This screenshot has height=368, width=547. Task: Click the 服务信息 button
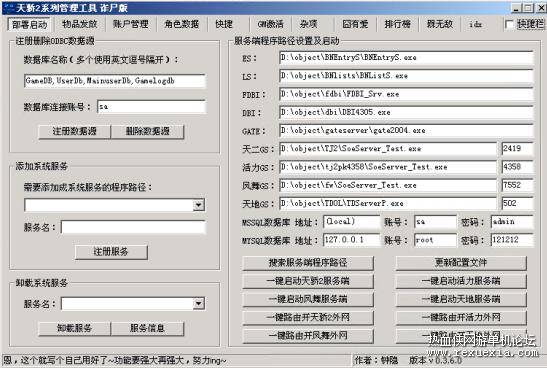click(x=147, y=328)
